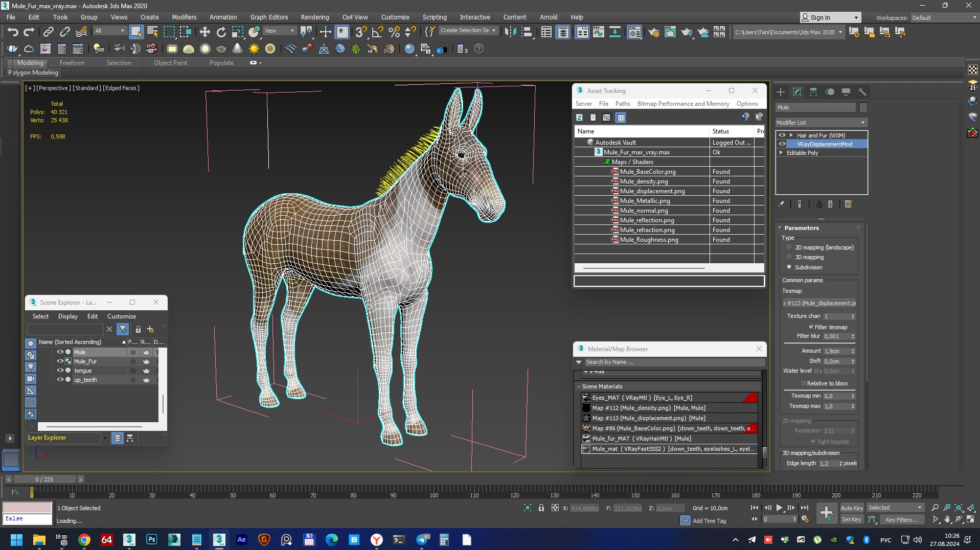Click the Set Key button
The image size is (980, 550).
pyautogui.click(x=852, y=519)
